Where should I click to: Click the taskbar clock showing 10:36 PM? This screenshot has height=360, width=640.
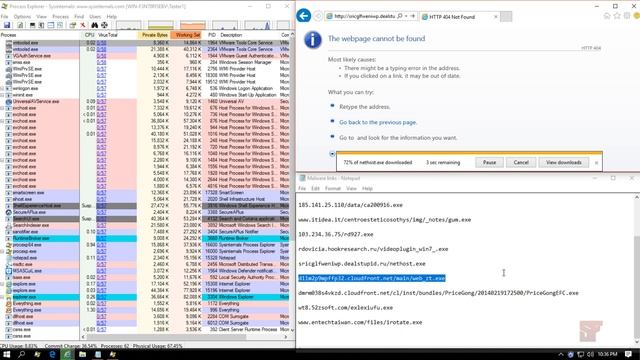click(x=607, y=354)
